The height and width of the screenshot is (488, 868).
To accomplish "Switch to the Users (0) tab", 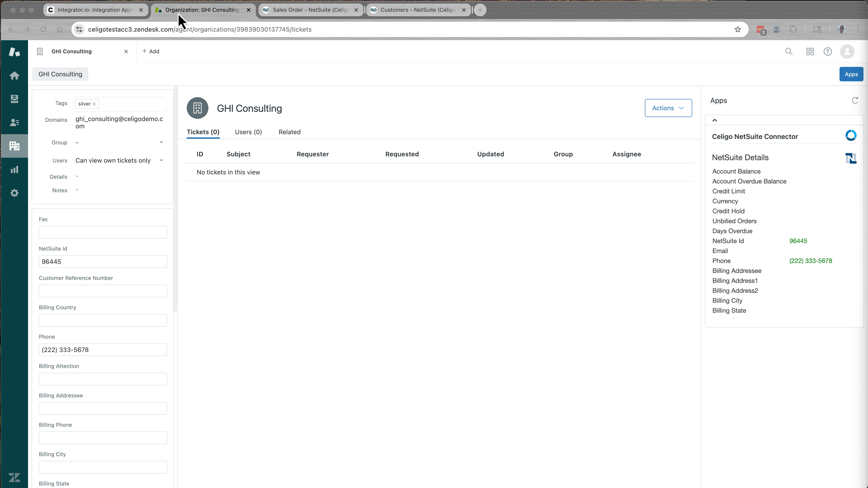I will 248,132.
